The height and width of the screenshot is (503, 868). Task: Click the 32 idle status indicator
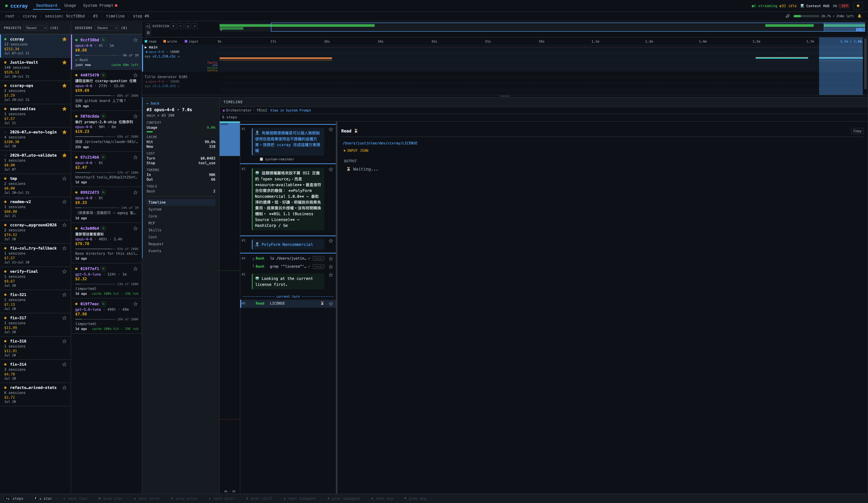[788, 6]
